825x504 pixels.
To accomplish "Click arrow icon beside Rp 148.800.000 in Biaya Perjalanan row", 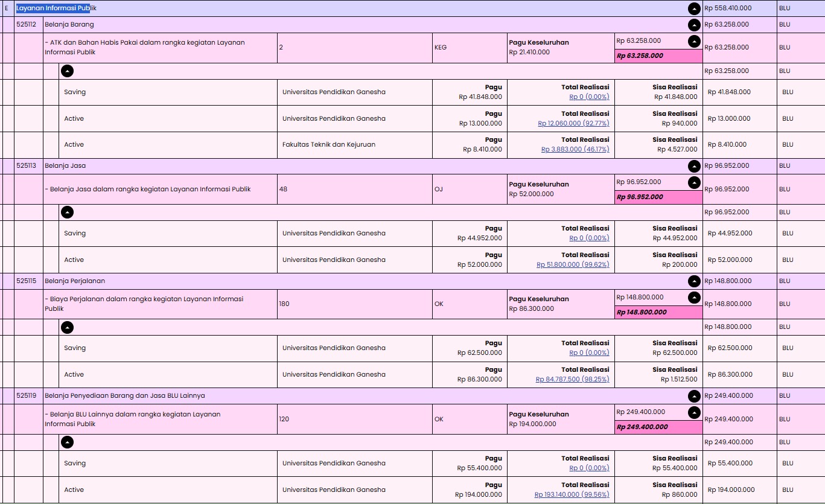I will pos(694,298).
